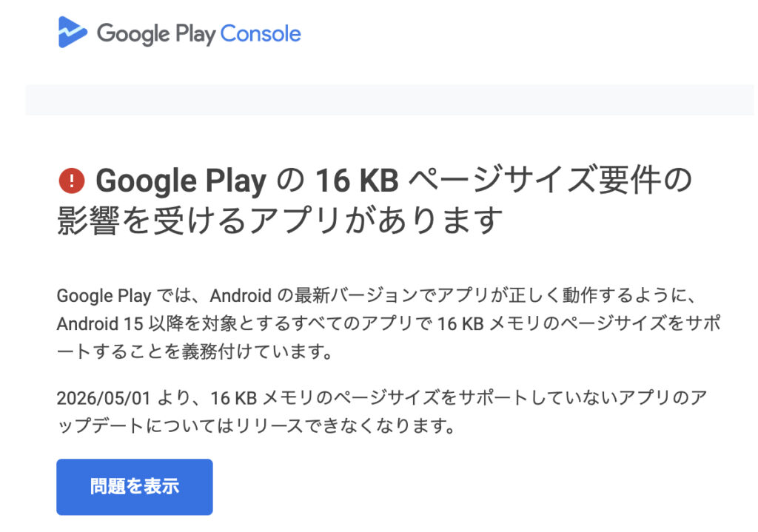This screenshot has width=758, height=532.
Task: Click "Google Play" in the bold heading
Action: tap(181, 182)
